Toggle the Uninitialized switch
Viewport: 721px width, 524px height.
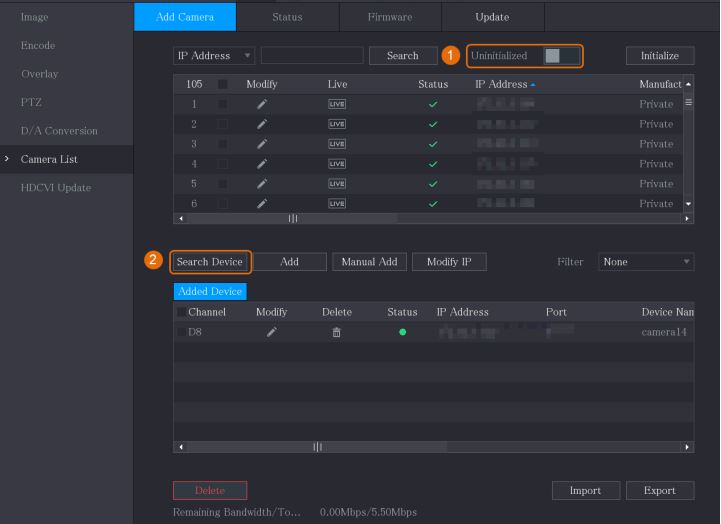pyautogui.click(x=561, y=56)
